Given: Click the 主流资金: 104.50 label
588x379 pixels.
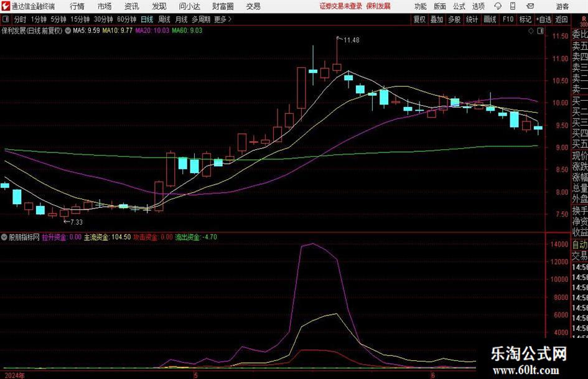Looking at the screenshot, I should (107, 237).
